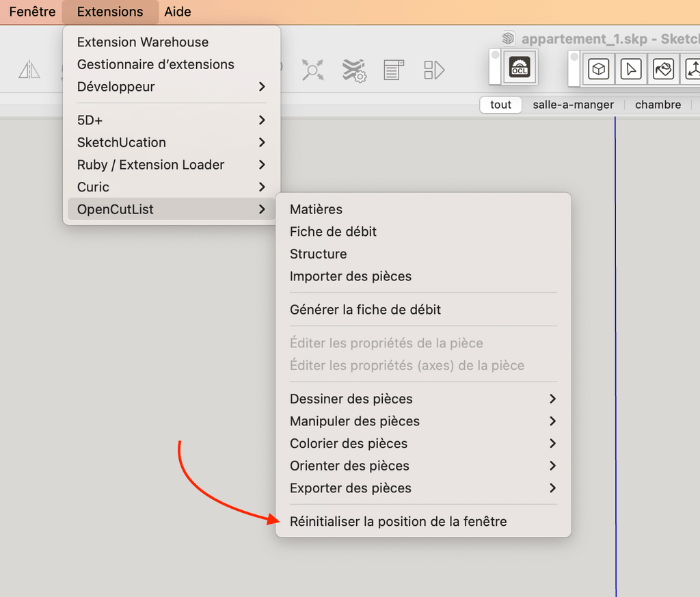
Task: Expand the Développeur submenu
Action: click(x=172, y=87)
